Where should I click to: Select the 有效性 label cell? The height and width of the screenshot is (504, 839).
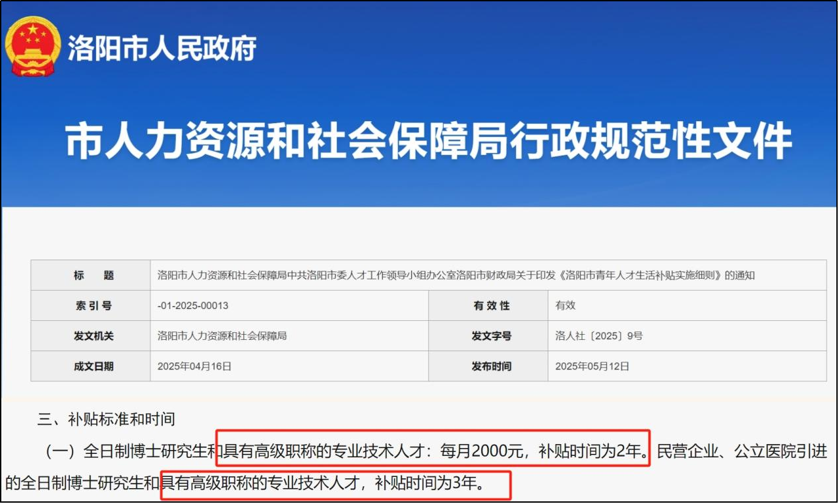491,306
